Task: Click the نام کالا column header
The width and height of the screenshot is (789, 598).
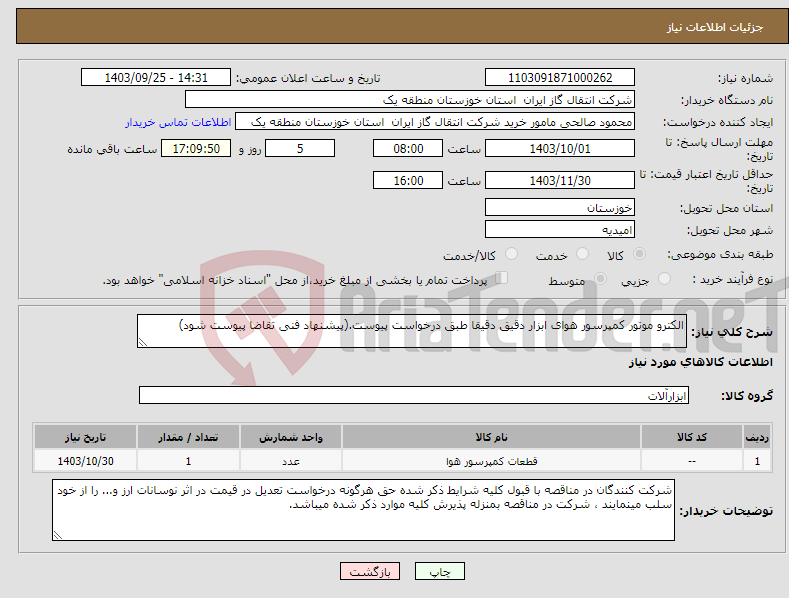Action: [491, 437]
